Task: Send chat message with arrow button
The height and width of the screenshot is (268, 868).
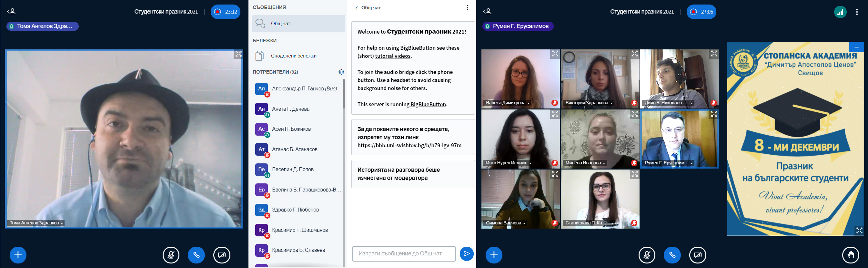Action: point(466,253)
